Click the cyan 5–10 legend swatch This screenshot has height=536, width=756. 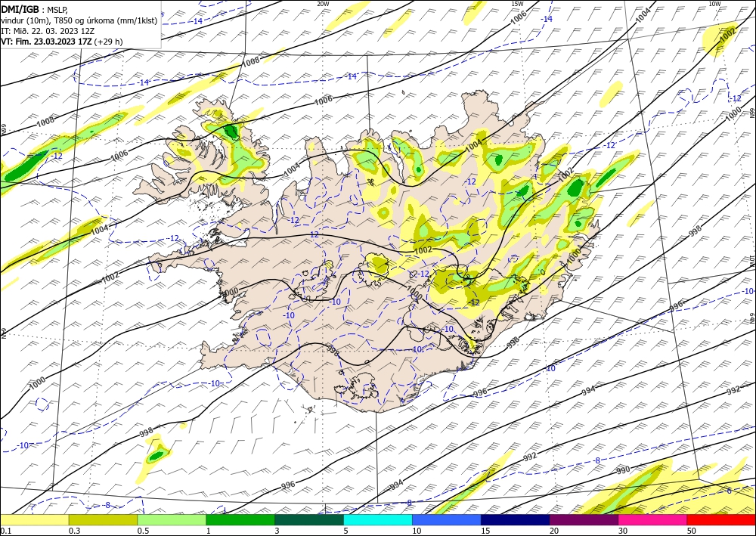click(378, 519)
